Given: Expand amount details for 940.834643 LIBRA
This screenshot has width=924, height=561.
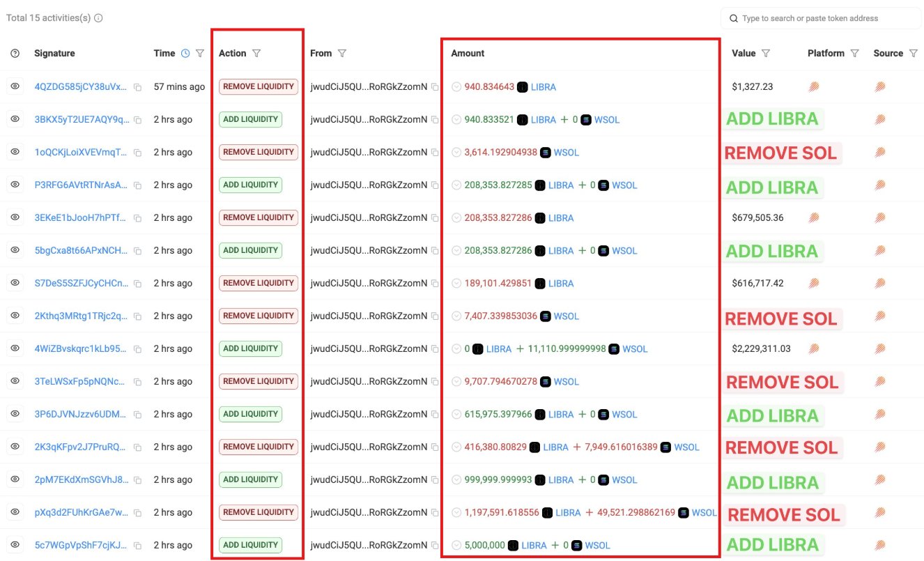Looking at the screenshot, I should (456, 87).
